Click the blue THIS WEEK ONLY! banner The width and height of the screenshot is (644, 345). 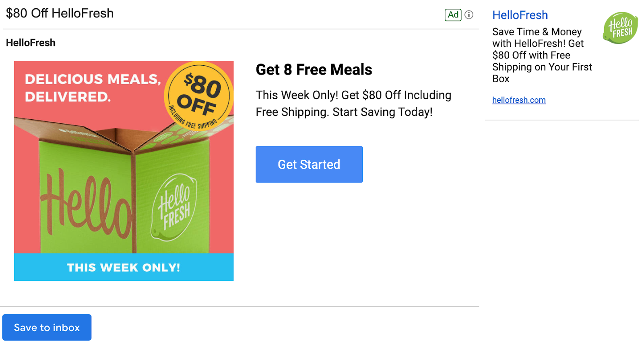124,267
